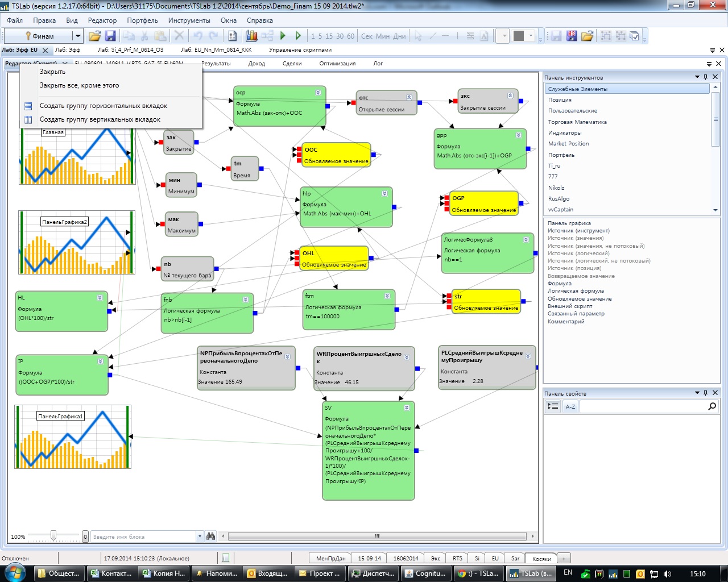Viewport: 728px width, 582px height.
Task: Pin the Панель инструментов panel
Action: click(x=706, y=77)
